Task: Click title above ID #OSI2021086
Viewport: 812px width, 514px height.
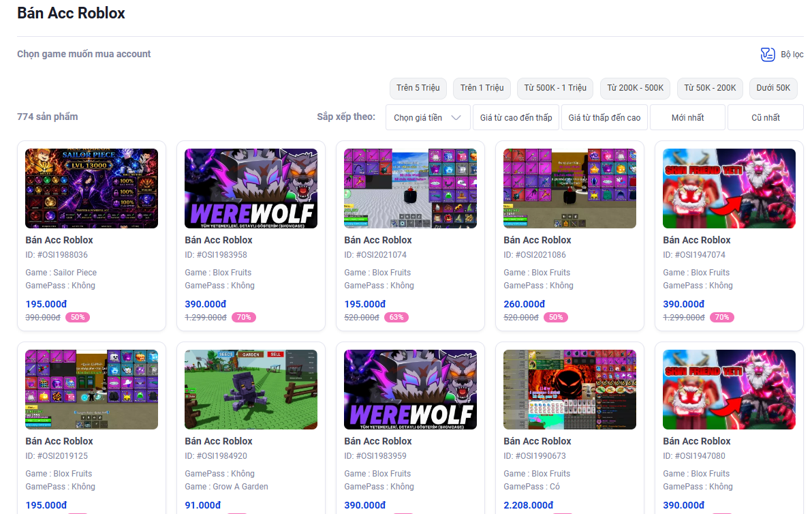Action: click(x=537, y=240)
